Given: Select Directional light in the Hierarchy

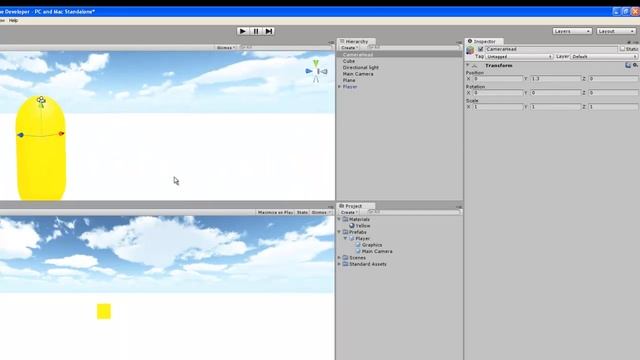Looking at the screenshot, I should click(x=360, y=67).
